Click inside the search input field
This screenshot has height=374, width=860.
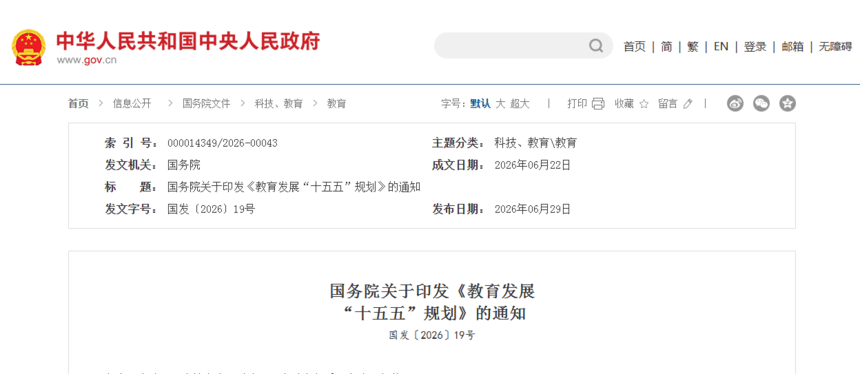click(x=523, y=46)
